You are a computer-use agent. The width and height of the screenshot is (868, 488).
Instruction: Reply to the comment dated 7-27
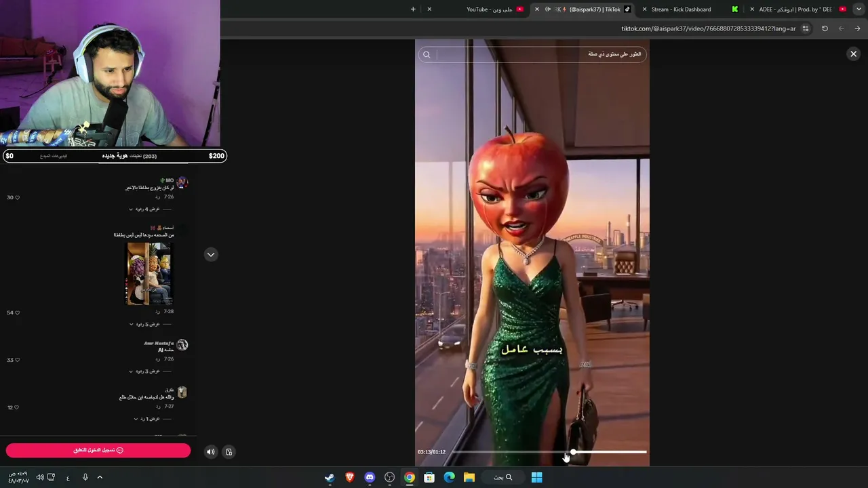click(157, 407)
